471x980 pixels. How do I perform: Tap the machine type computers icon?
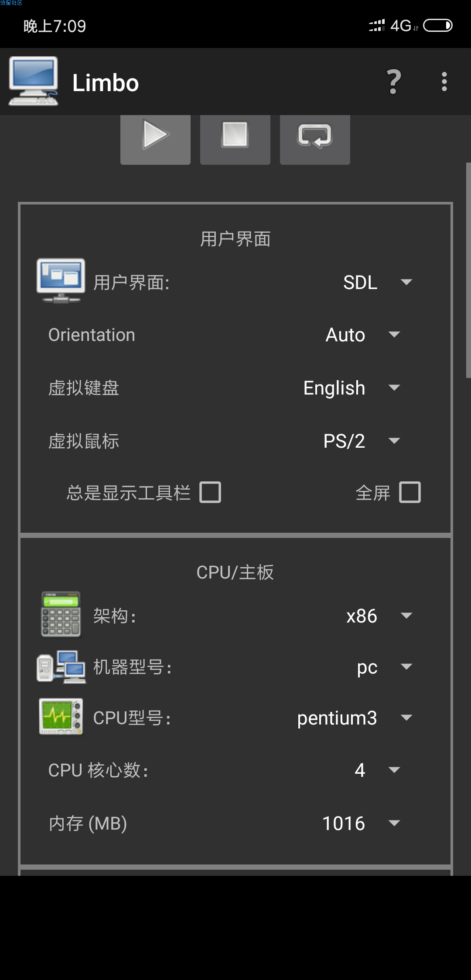click(x=61, y=667)
